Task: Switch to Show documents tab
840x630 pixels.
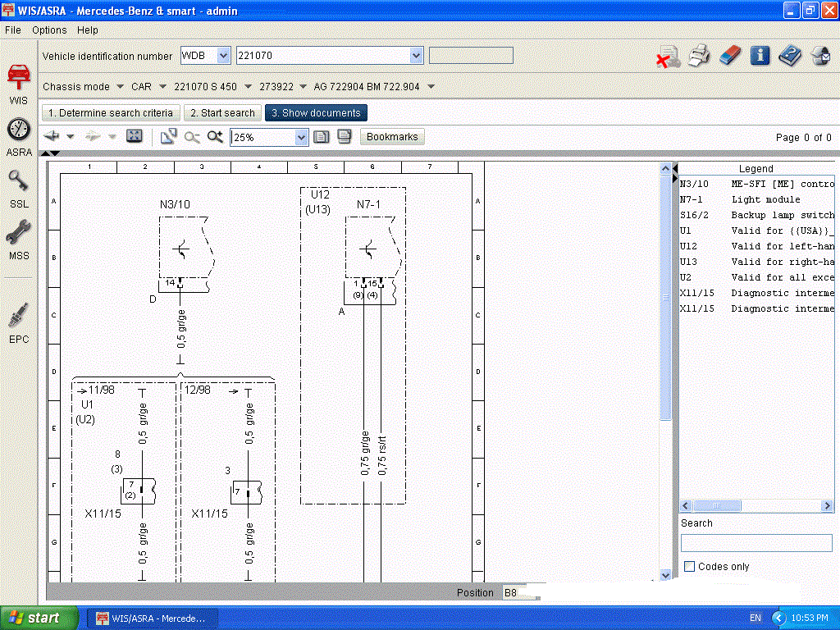Action: [316, 113]
